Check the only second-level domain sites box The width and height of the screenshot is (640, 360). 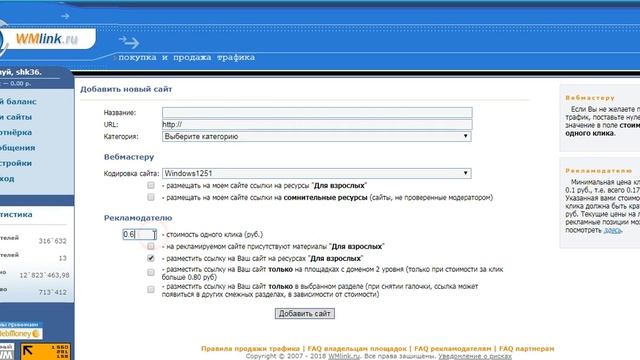(x=151, y=272)
